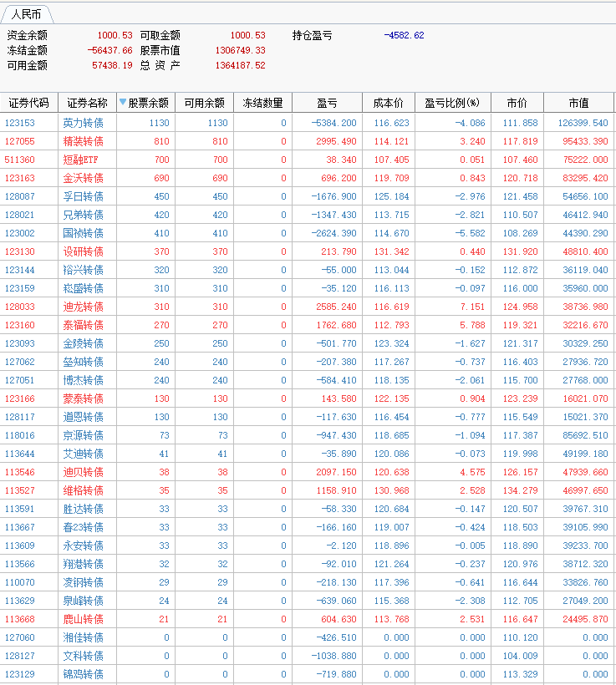Select the 兄弟转债 row name
This screenshot has height=685, width=616.
83,215
